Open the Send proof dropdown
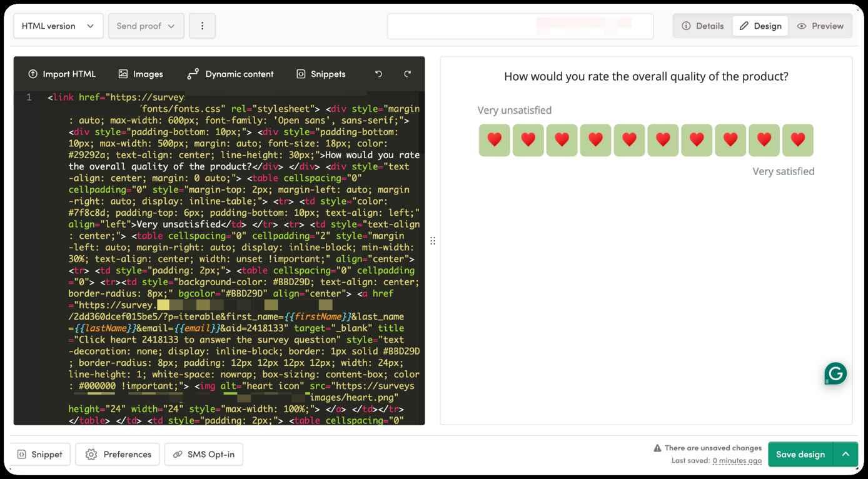 pyautogui.click(x=146, y=26)
